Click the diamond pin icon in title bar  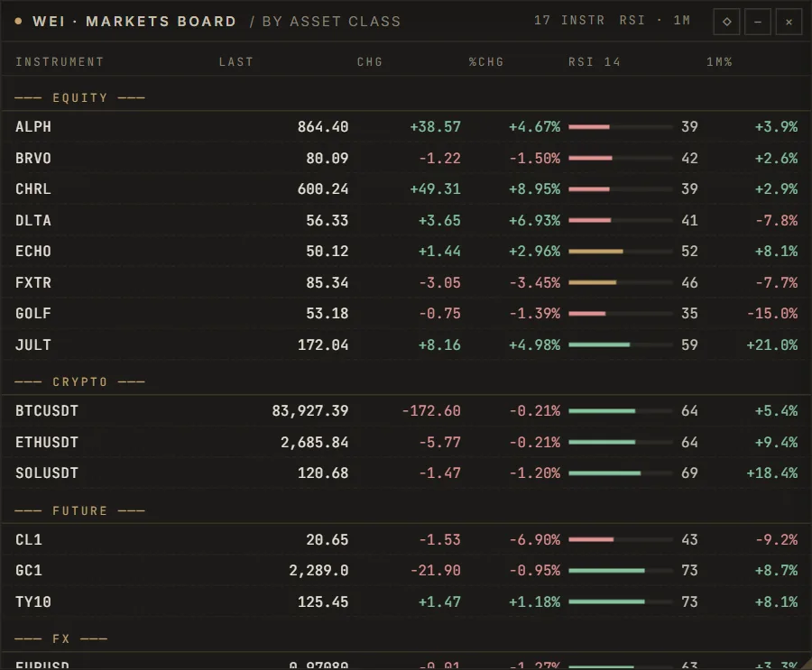coord(726,22)
